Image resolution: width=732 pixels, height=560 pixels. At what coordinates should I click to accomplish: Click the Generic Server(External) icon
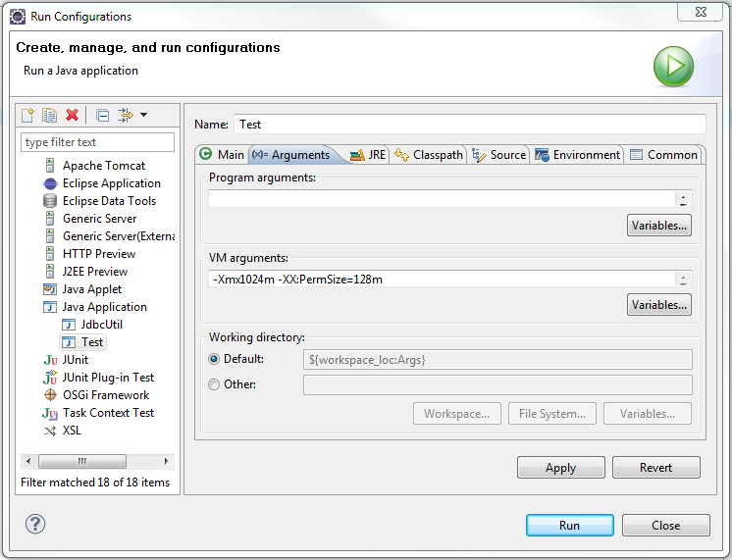click(x=50, y=236)
